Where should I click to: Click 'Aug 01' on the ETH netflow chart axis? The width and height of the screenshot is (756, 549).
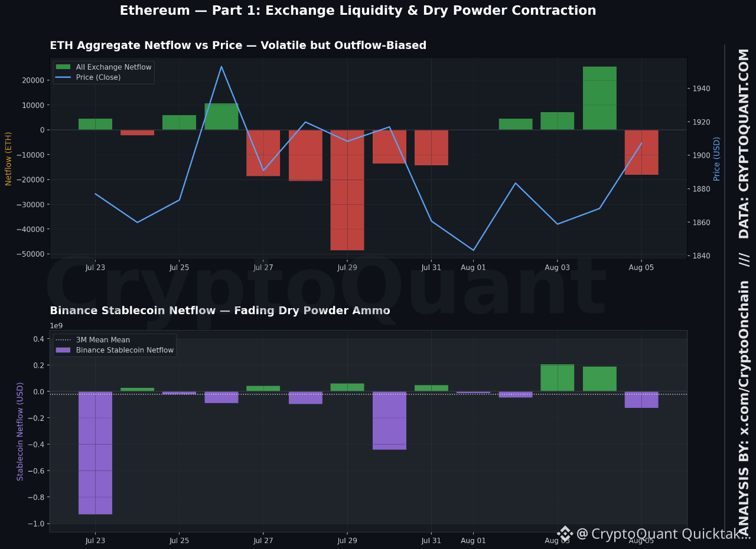coord(473,267)
